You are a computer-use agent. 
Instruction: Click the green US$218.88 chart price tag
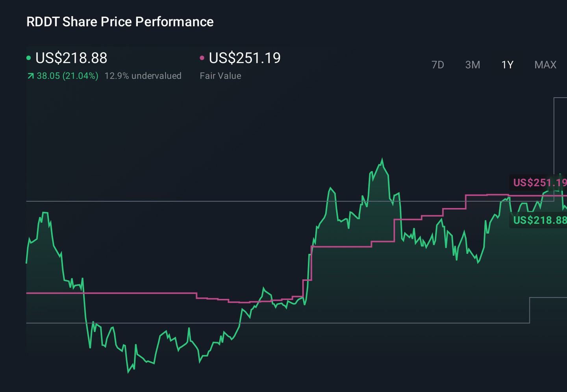pos(538,220)
